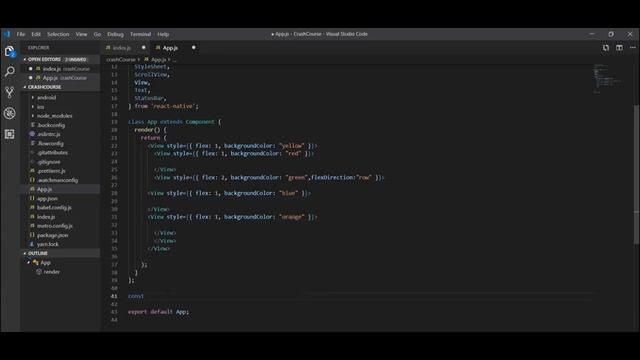Click crashCourse in the breadcrumb
The image size is (640, 360).
click(x=120, y=60)
